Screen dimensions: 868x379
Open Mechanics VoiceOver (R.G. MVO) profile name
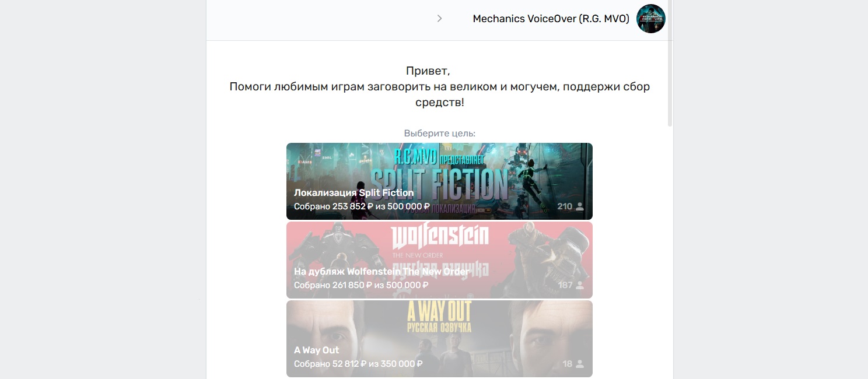pos(551,19)
